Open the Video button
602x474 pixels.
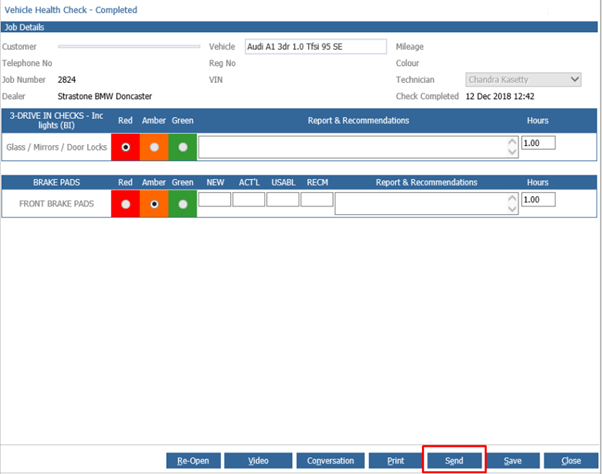coord(257,460)
